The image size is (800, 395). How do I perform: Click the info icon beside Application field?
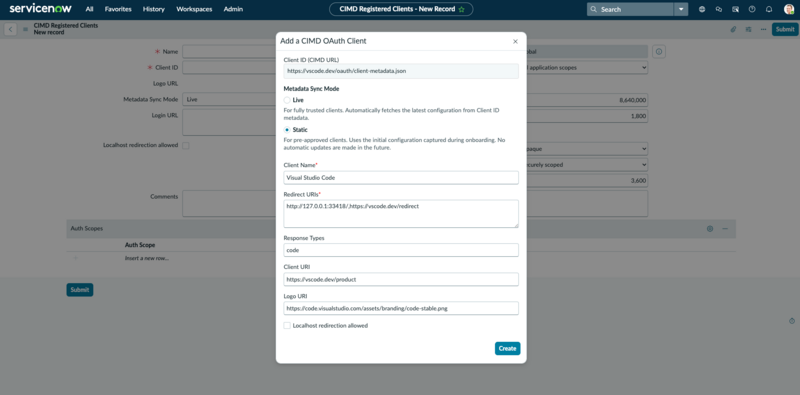coord(659,52)
